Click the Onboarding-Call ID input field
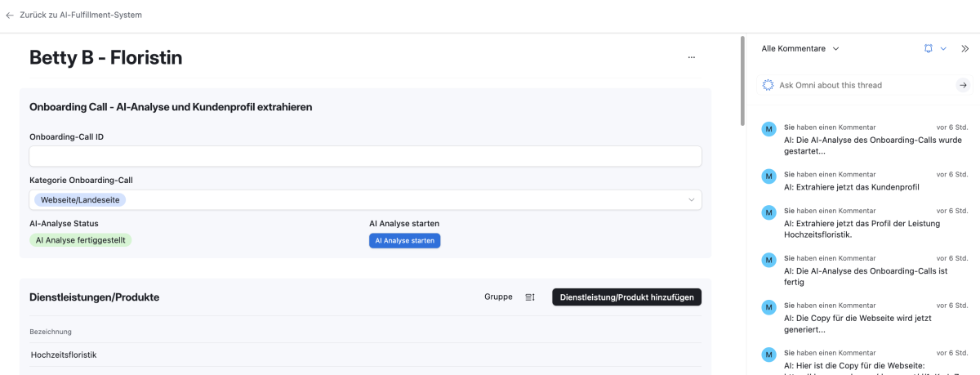This screenshot has width=980, height=375. click(365, 156)
